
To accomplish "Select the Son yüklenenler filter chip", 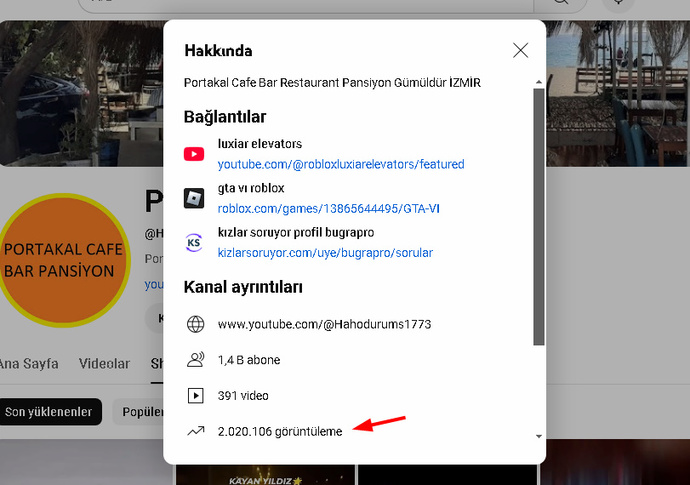I will coord(49,412).
